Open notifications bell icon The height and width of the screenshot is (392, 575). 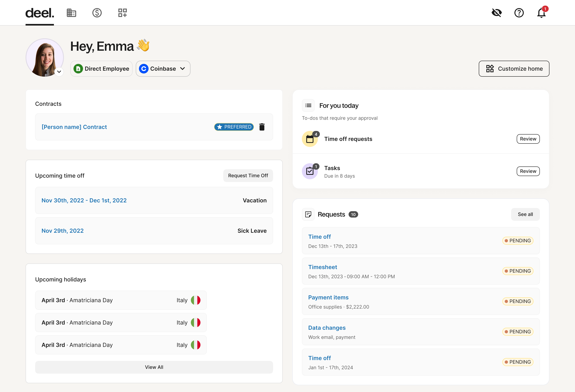pos(541,13)
